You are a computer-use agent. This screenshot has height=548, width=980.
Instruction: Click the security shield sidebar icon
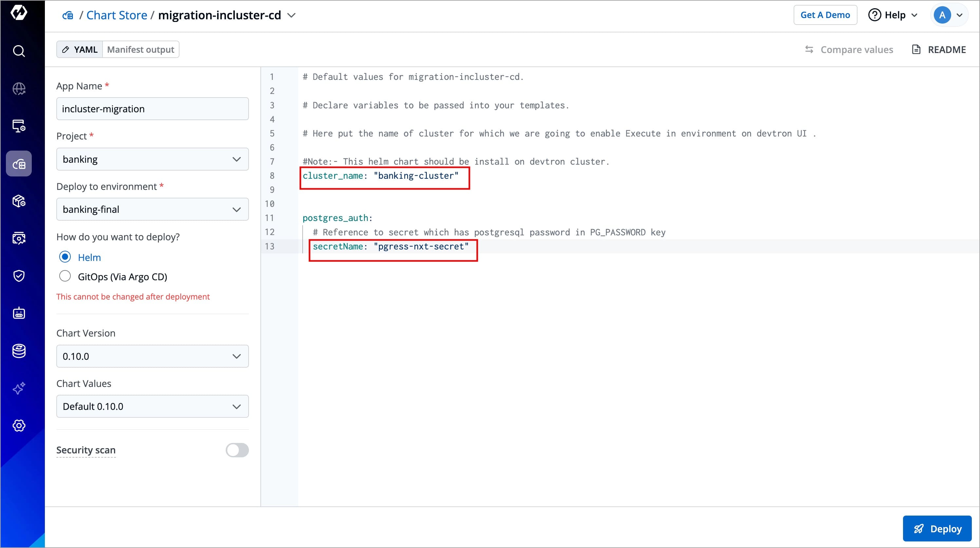pos(19,276)
